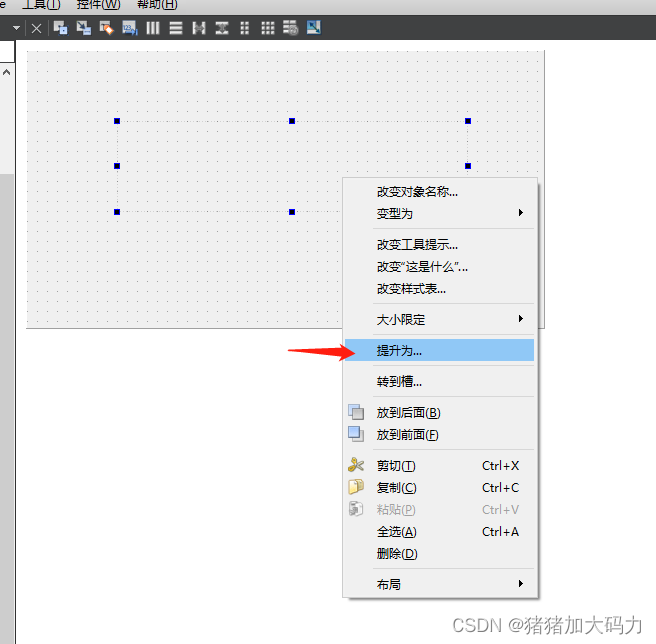
Task: Open the 帮助(H) menu
Action: (x=157, y=4)
